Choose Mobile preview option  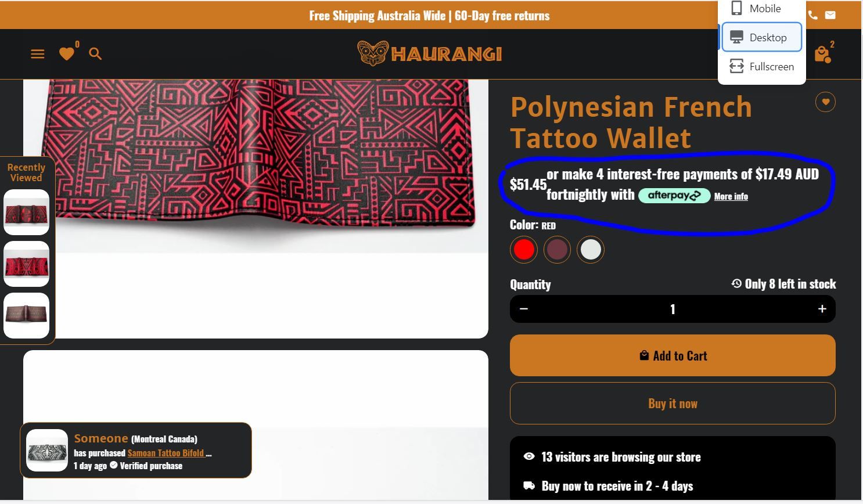(x=761, y=9)
